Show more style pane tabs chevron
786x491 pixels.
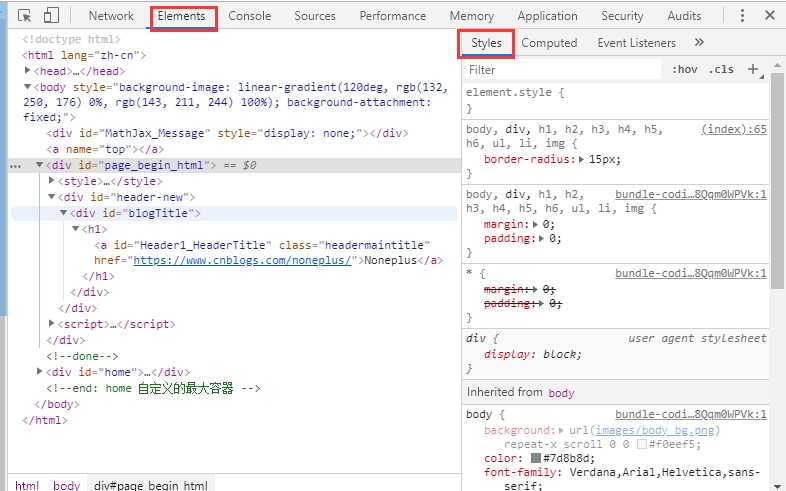pos(699,43)
